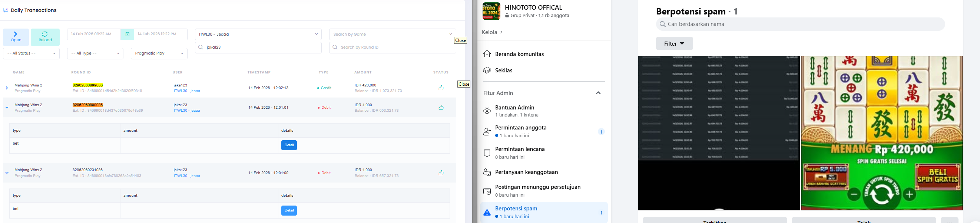Collapse the Fitur Admin section chevron
Screen dimensions: 980x223
pos(598,93)
